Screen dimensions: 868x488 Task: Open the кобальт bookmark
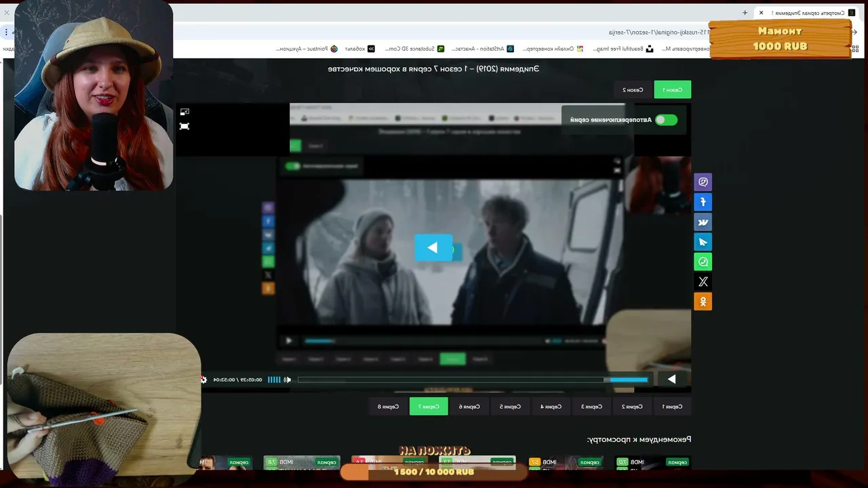click(360, 49)
